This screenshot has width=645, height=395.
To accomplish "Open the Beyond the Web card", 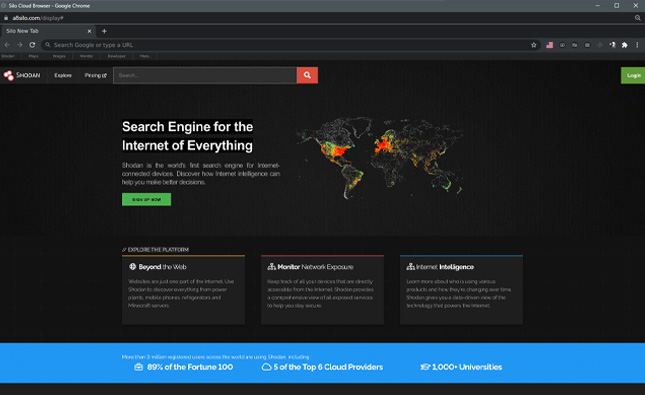I will click(x=183, y=290).
